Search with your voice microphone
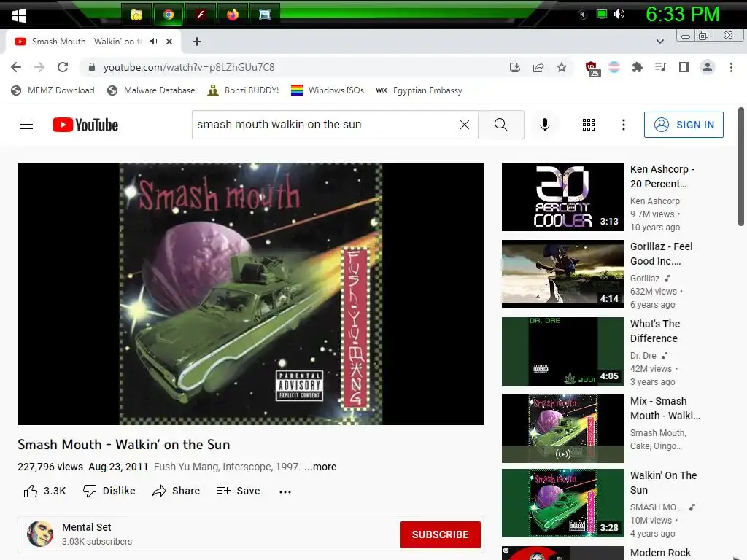 coord(545,125)
